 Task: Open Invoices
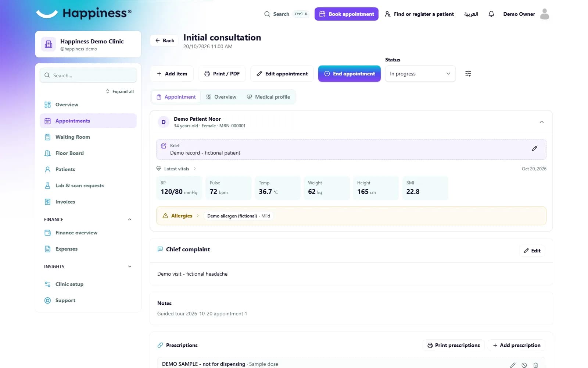pos(88,202)
